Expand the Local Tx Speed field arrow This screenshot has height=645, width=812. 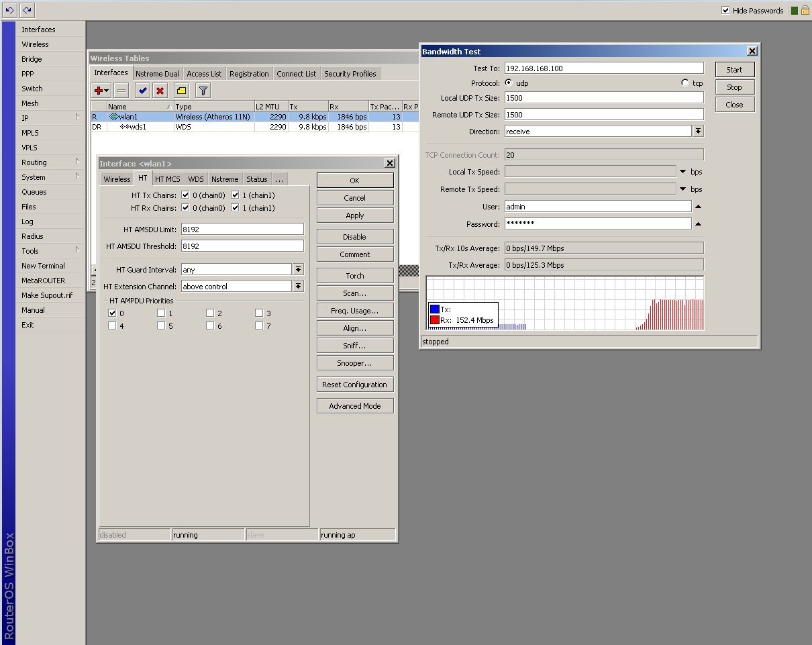pos(684,172)
